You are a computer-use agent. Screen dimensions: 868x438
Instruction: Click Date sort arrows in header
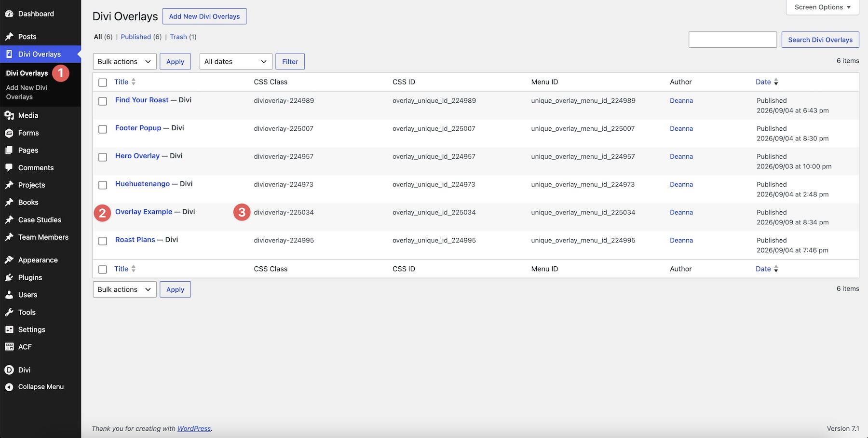(x=776, y=82)
